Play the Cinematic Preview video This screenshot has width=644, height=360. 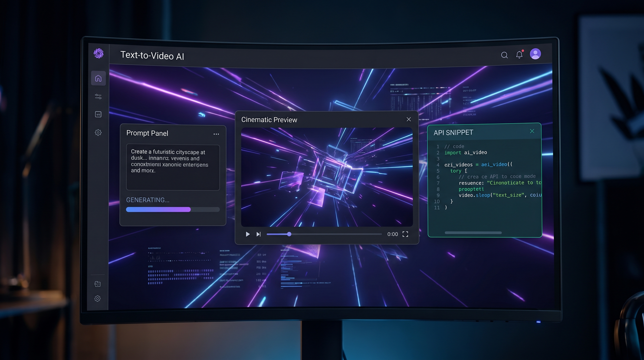[248, 234]
